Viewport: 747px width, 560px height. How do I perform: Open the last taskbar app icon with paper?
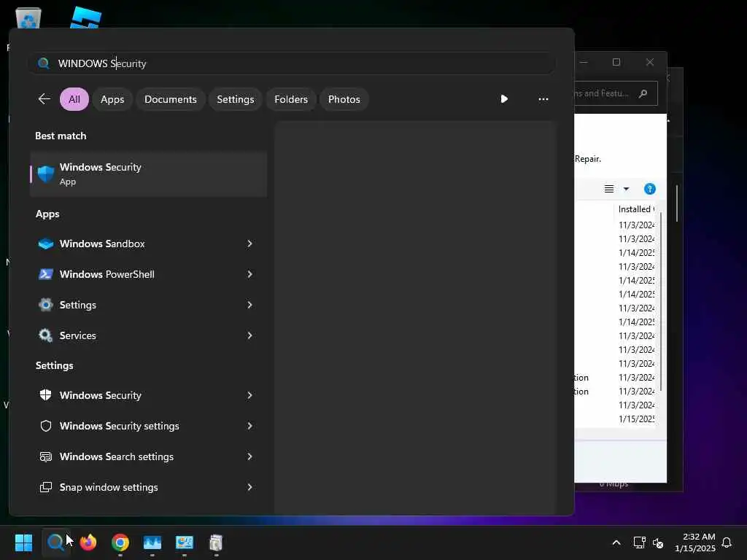[x=216, y=542]
